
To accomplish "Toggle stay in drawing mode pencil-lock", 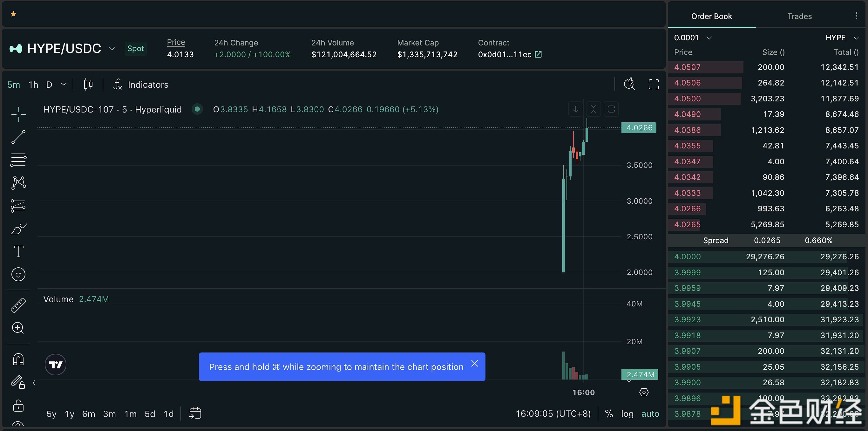I will 18,382.
